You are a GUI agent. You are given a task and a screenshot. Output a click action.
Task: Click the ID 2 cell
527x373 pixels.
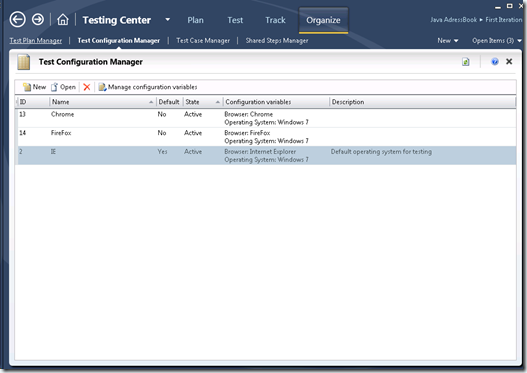(x=21, y=152)
